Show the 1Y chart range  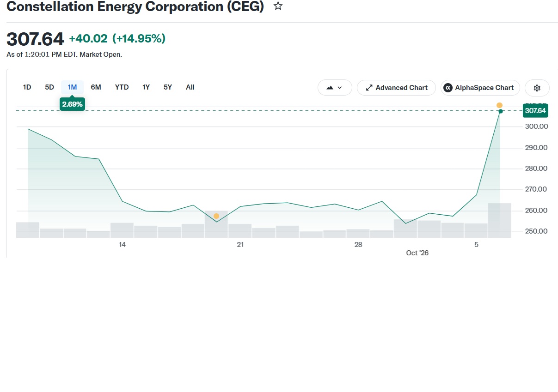click(x=146, y=87)
